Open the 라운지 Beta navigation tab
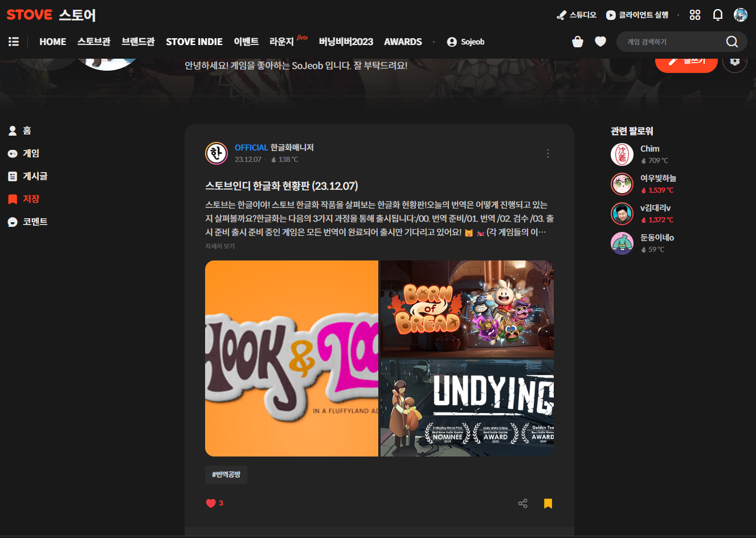This screenshot has height=538, width=756. tap(288, 41)
